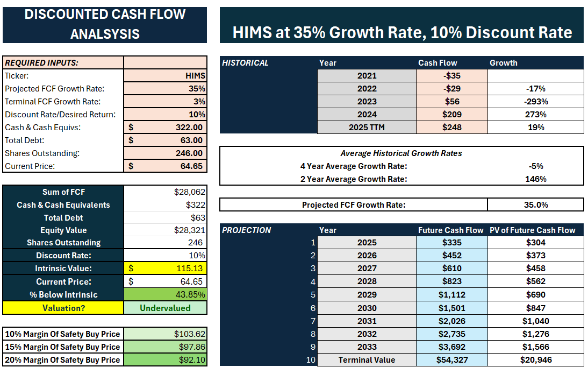Select the 2 Year Average Growth Rate 146%
The width and height of the screenshot is (588, 374).
pyautogui.click(x=536, y=179)
